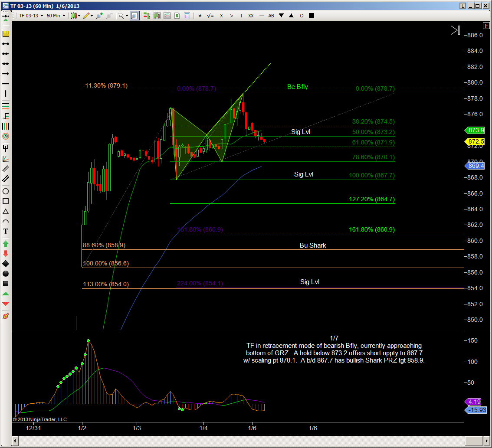This screenshot has height=448, width=492.
Task: Select the Ruler drawing tool
Action: (x=6, y=33)
